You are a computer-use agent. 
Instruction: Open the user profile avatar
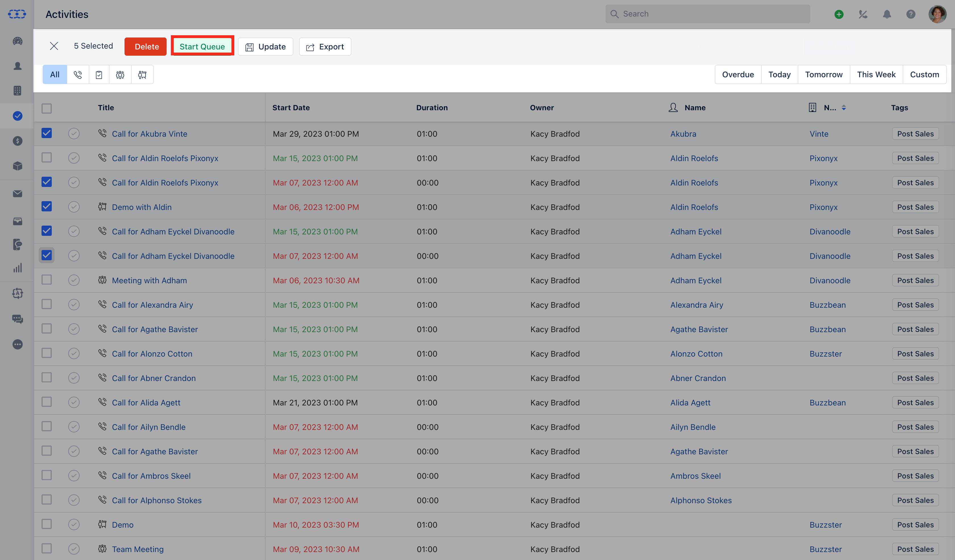click(938, 14)
